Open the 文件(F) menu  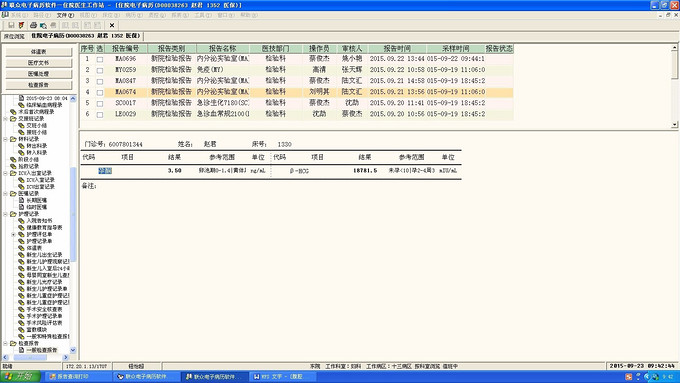click(x=65, y=15)
